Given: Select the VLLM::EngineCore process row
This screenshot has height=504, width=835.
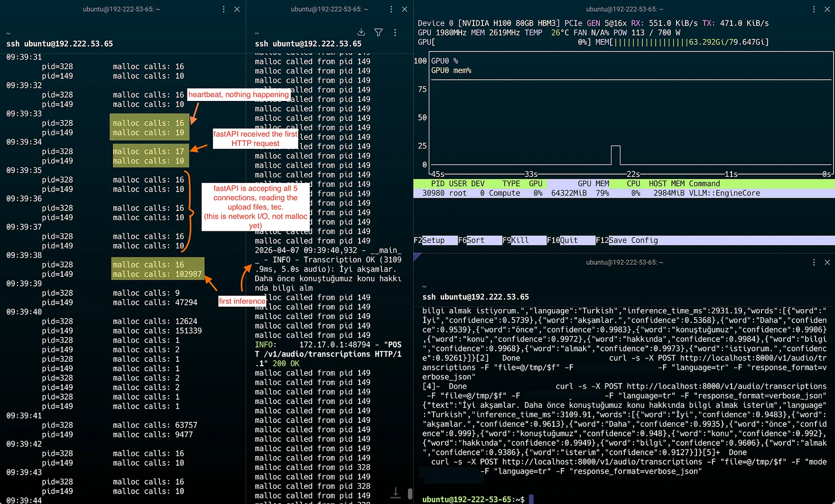Looking at the screenshot, I should (x=624, y=193).
